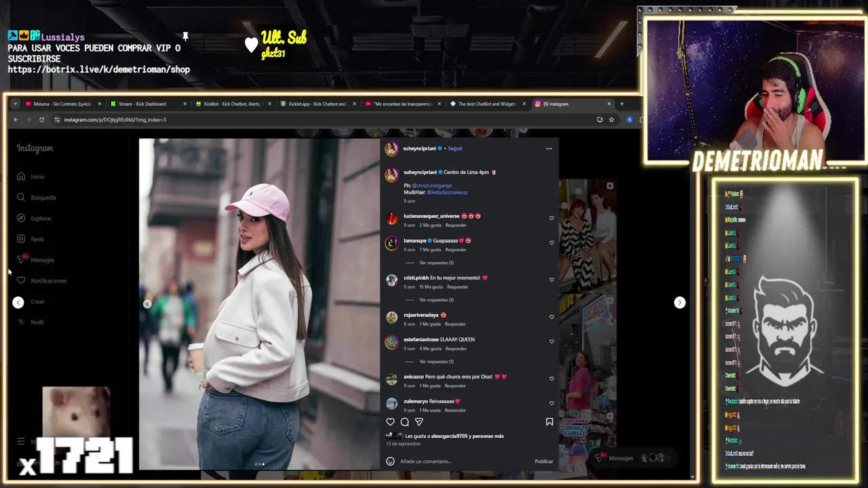Image resolution: width=868 pixels, height=488 pixels.
Task: Go to previous post with left arrow
Action: click(x=18, y=302)
